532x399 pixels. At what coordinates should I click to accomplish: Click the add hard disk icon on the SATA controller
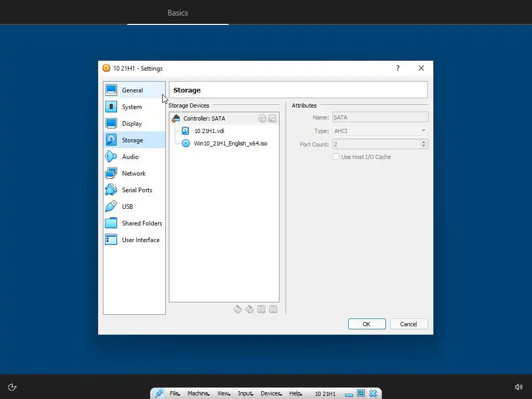coord(273,118)
